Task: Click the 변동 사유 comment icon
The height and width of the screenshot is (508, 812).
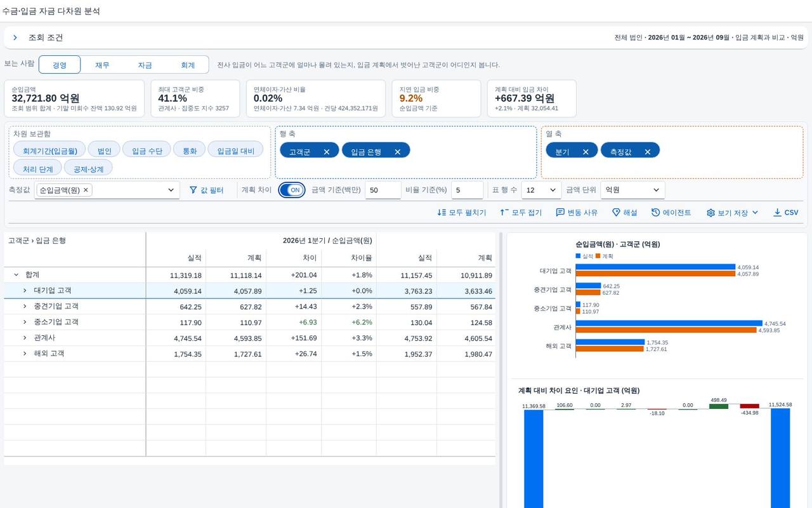Action: click(560, 213)
